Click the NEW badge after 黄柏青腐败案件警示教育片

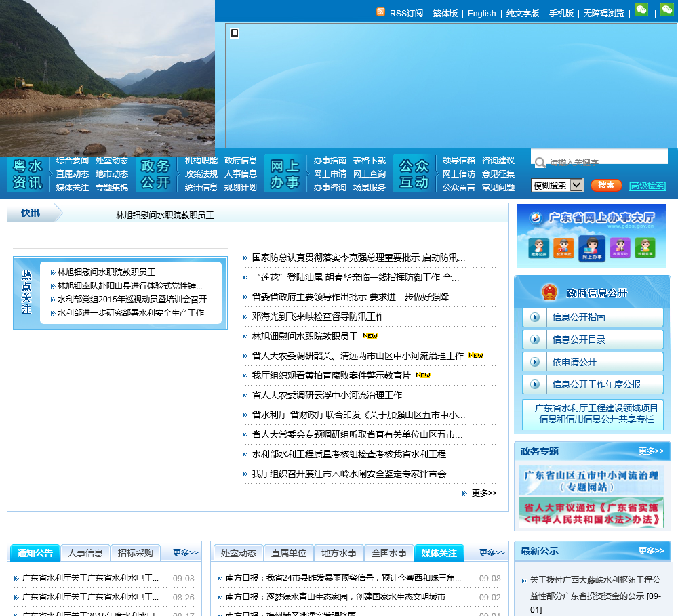point(423,375)
